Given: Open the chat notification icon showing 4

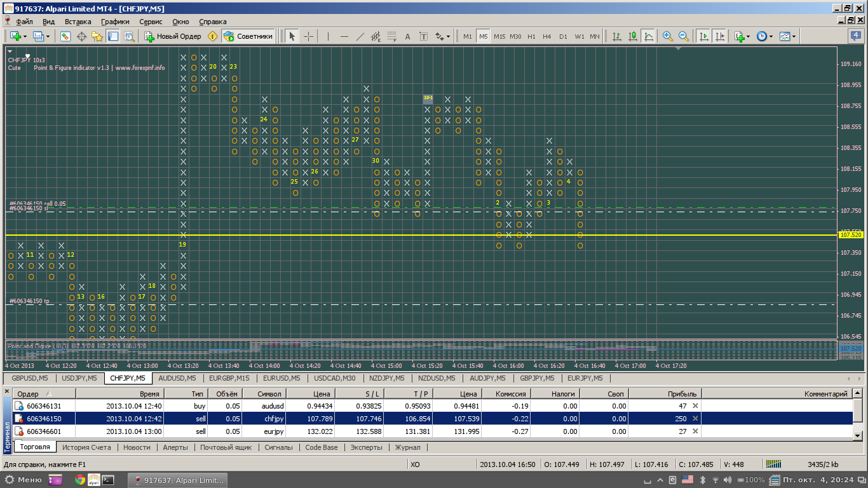Looking at the screenshot, I should click(855, 36).
